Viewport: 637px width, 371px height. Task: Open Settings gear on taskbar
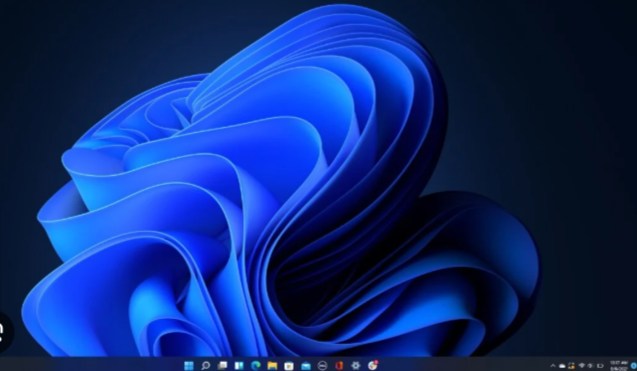(355, 365)
